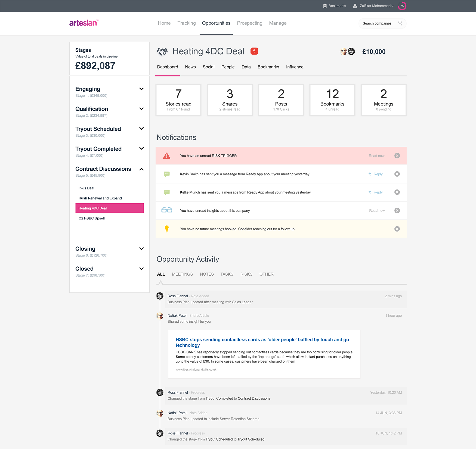Click the red notification badge showing 5
Image resolution: width=476 pixels, height=449 pixels.
pos(254,51)
